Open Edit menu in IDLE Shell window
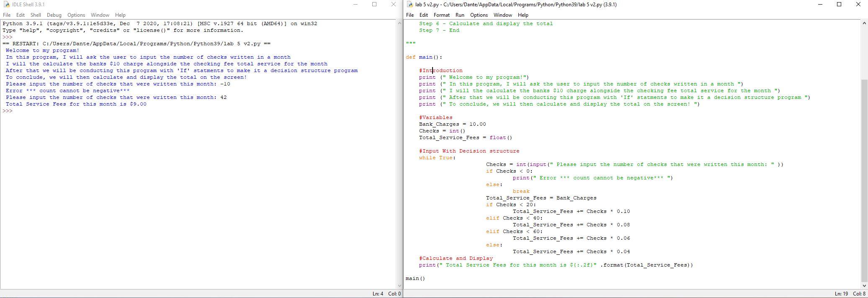Viewport: 868px width, 298px height. pos(20,15)
